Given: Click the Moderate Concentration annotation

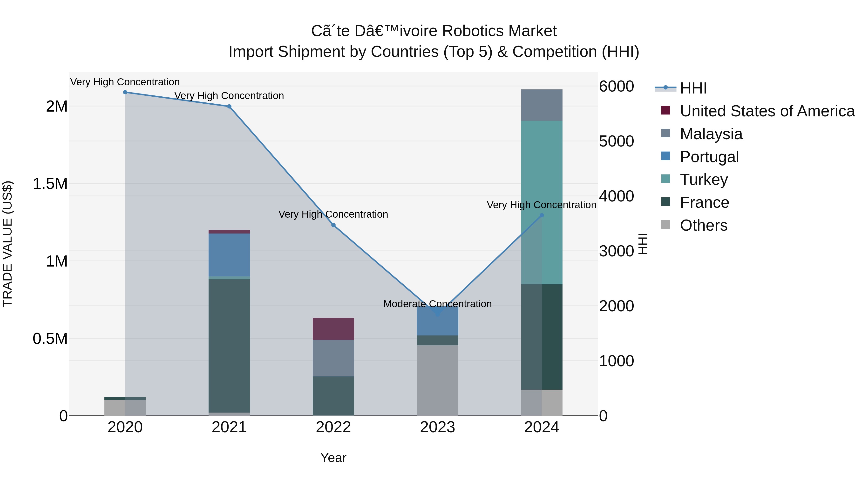Looking at the screenshot, I should pyautogui.click(x=437, y=304).
